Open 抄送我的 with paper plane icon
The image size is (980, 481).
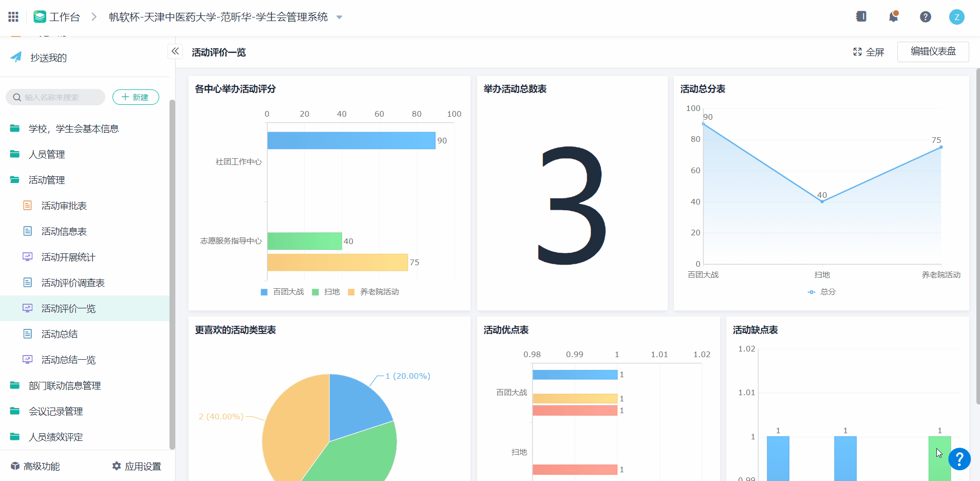[x=48, y=58]
